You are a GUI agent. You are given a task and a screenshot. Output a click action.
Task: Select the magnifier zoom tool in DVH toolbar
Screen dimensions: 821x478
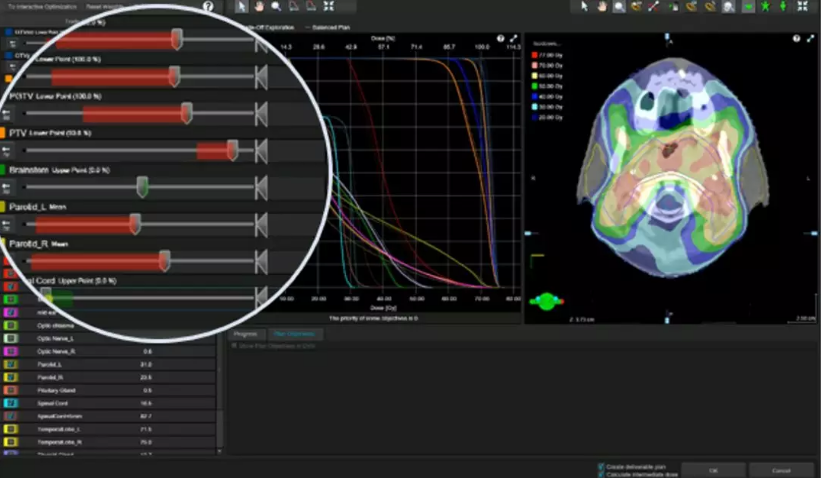coord(275,6)
